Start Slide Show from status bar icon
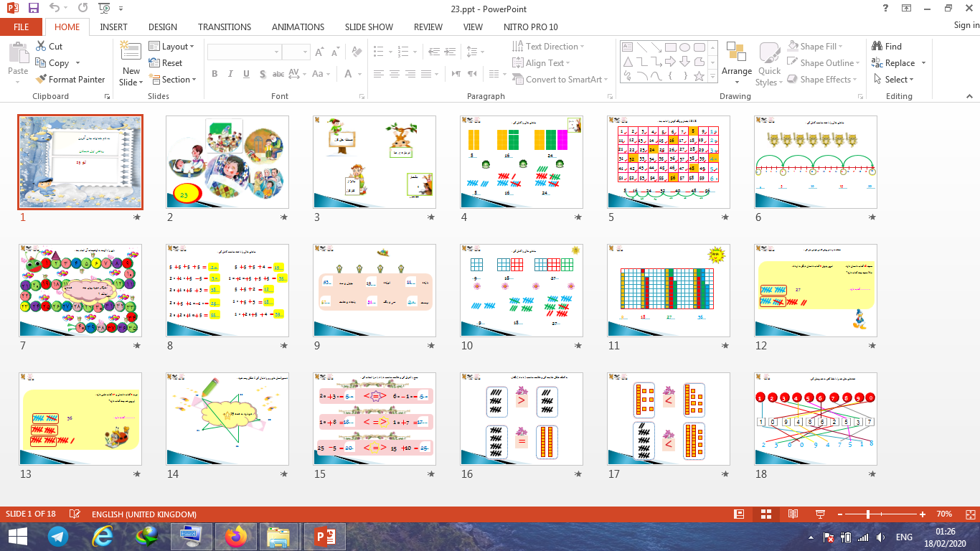 tap(820, 514)
